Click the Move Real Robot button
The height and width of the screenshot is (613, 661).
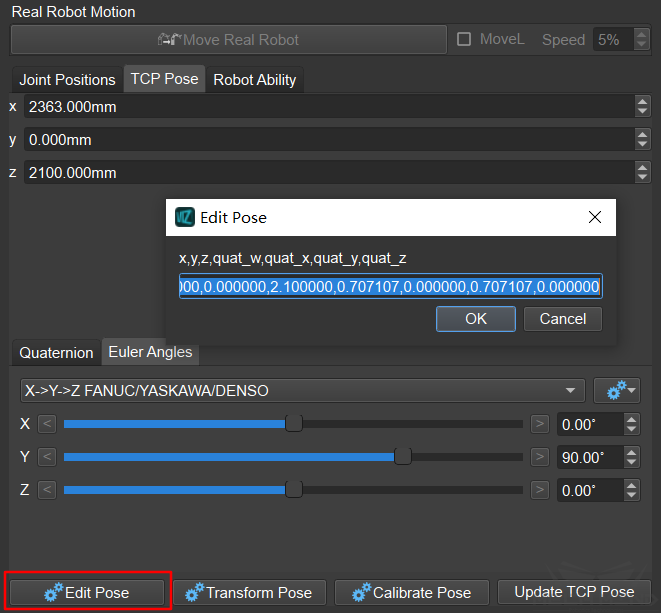(x=228, y=40)
